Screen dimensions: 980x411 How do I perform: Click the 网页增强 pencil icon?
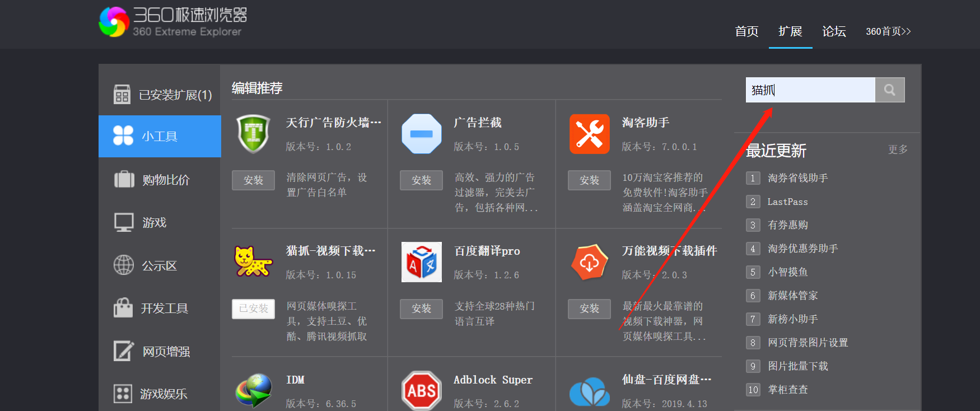pos(124,351)
